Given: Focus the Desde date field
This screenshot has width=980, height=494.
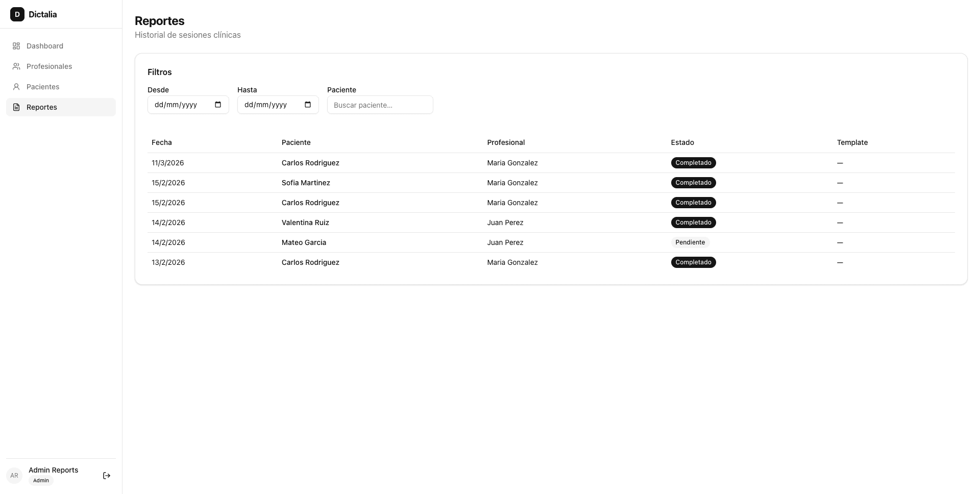Looking at the screenshot, I should [x=176, y=105].
